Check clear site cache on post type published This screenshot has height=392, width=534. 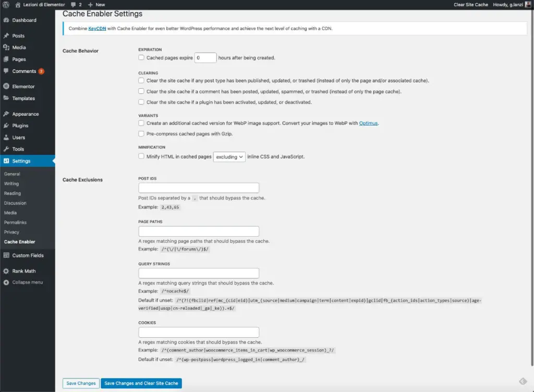pos(141,81)
